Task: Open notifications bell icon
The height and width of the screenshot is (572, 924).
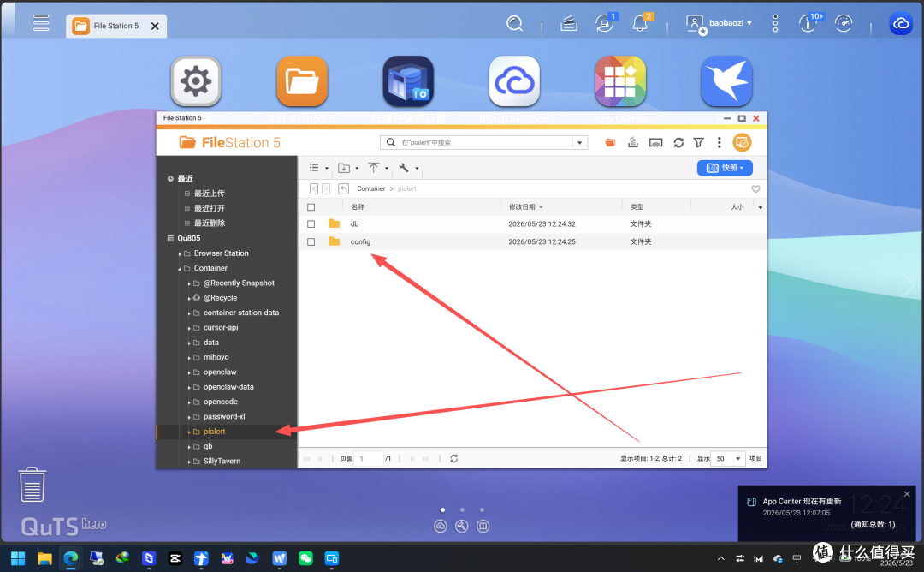Action: [x=640, y=23]
